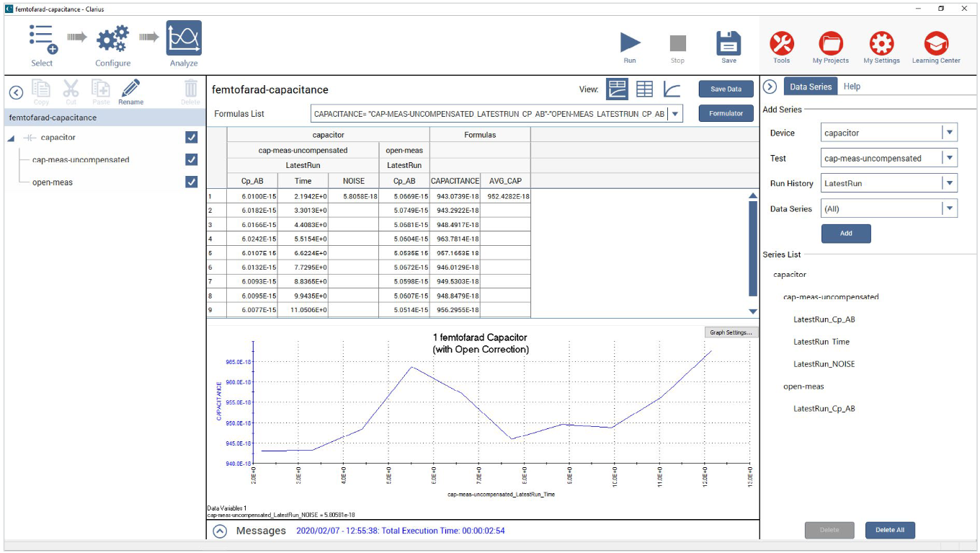Select the combined sheet-and-graph view icon

(x=617, y=89)
